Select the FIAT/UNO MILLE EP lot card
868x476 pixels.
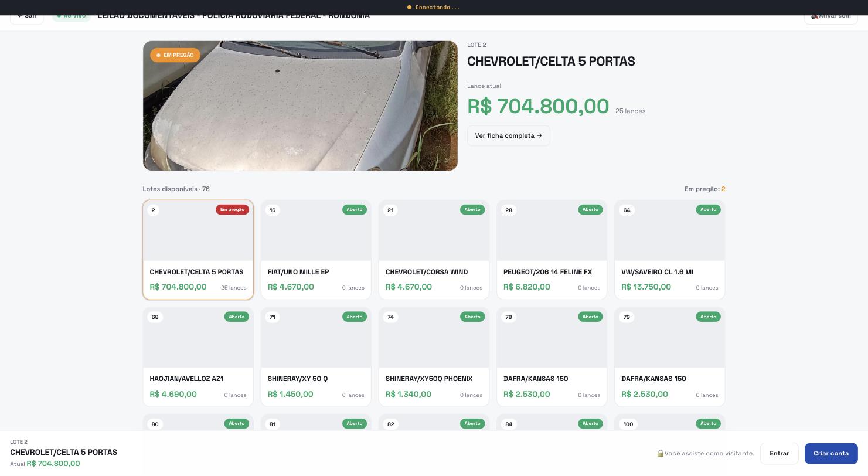(x=316, y=250)
